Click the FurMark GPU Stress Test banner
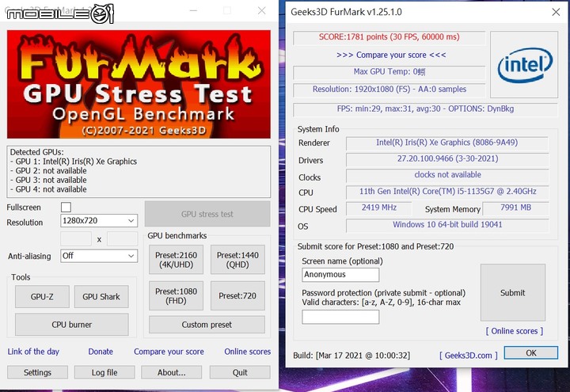Screen dimensions: 570x392 [x=139, y=84]
